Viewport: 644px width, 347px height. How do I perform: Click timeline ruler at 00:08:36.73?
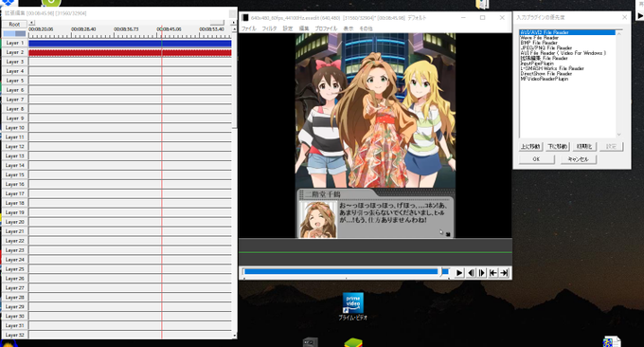pos(126,29)
